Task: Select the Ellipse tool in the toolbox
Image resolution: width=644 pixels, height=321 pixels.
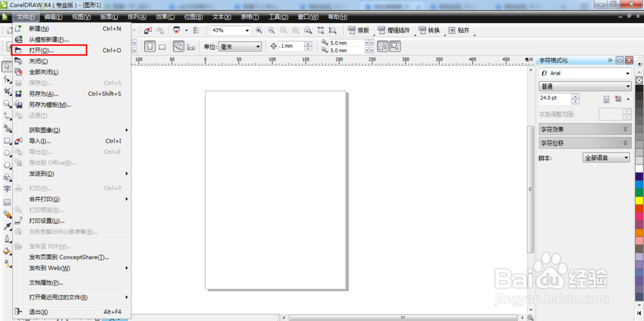Action: pyautogui.click(x=7, y=153)
